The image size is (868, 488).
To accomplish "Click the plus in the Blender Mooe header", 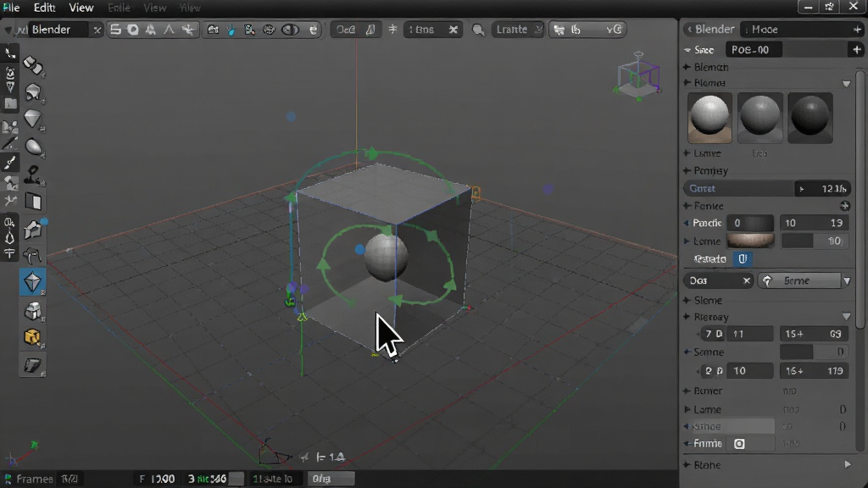I will pos(858,30).
